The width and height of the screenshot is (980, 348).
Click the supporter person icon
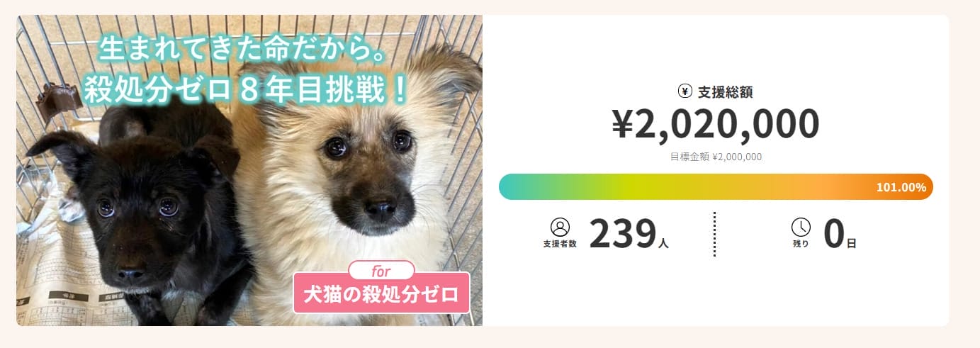(x=560, y=227)
